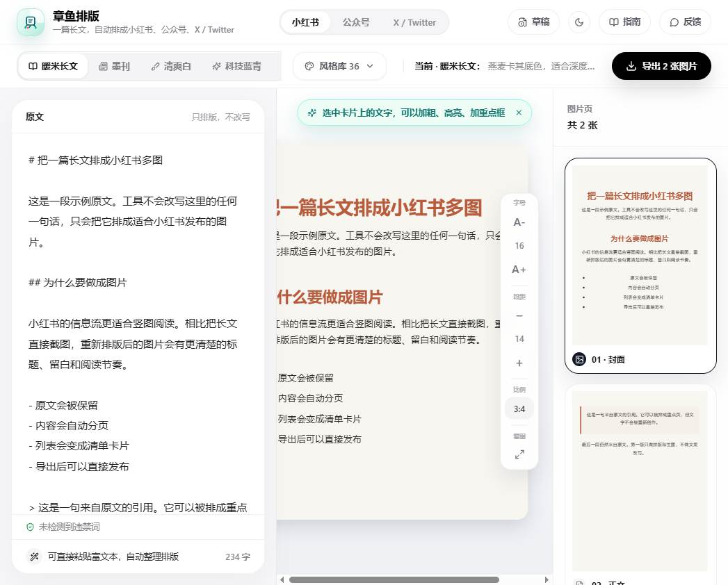Click the 共 2 张 page count text
Viewport: 728px width, 585px height.
tap(582, 125)
